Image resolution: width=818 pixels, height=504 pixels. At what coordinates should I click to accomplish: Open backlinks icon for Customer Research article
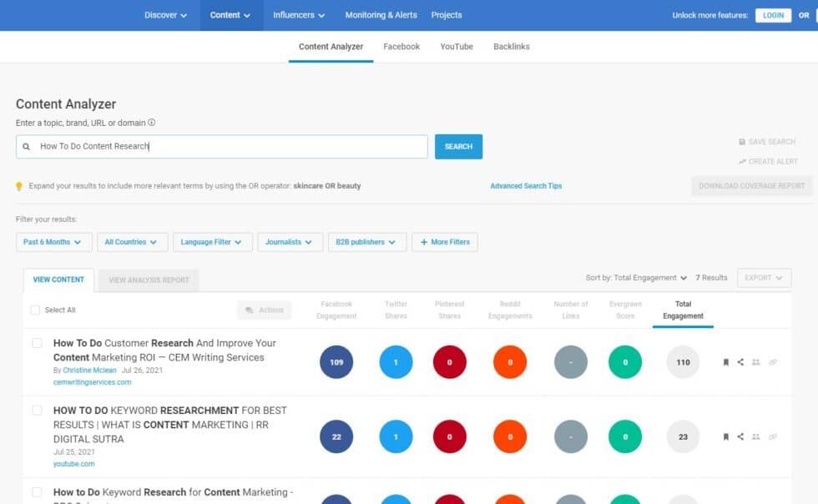pyautogui.click(x=773, y=362)
